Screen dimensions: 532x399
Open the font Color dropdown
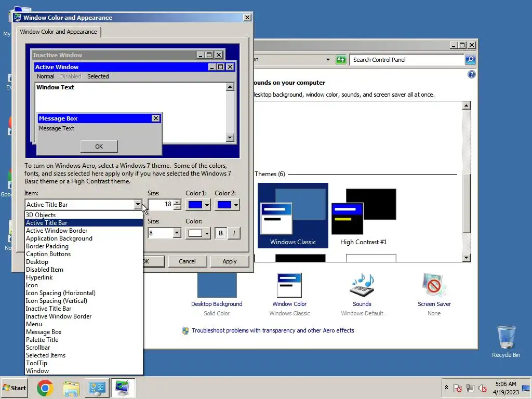(198, 233)
